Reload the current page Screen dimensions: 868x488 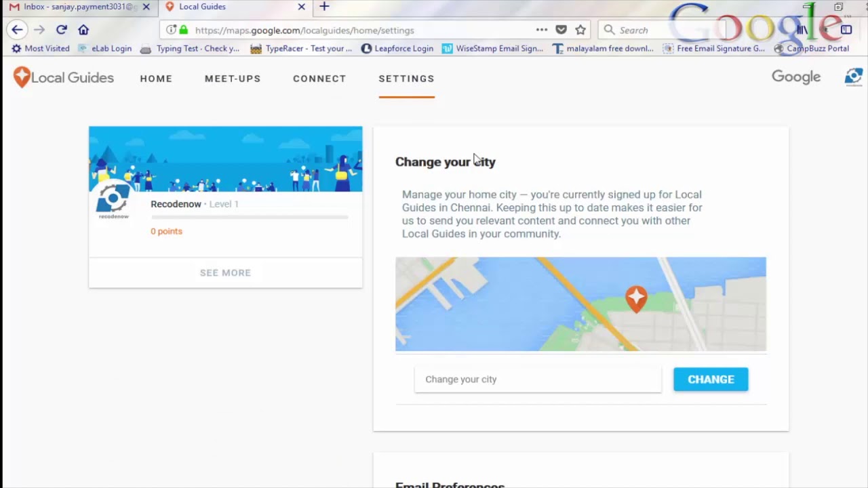point(62,30)
